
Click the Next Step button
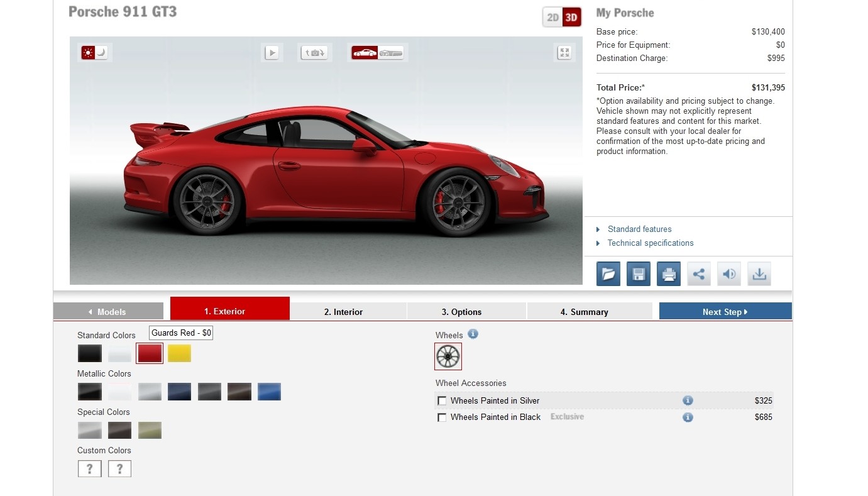pos(725,311)
